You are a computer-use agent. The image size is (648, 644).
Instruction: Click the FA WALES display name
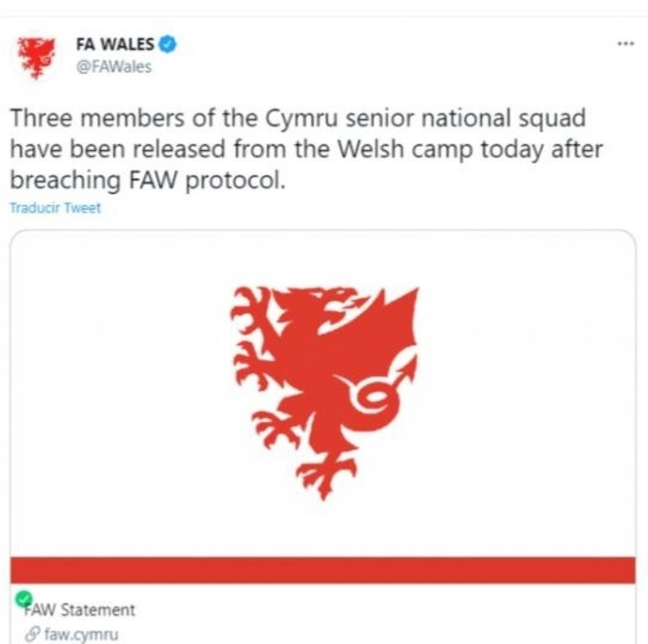(115, 44)
